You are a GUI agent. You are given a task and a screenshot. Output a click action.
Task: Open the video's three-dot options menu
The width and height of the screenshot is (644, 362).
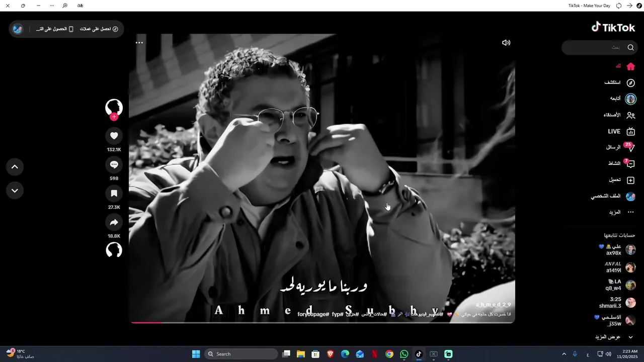[139, 43]
